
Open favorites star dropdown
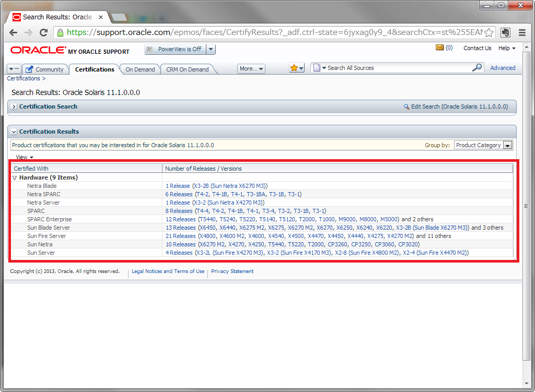click(x=296, y=68)
